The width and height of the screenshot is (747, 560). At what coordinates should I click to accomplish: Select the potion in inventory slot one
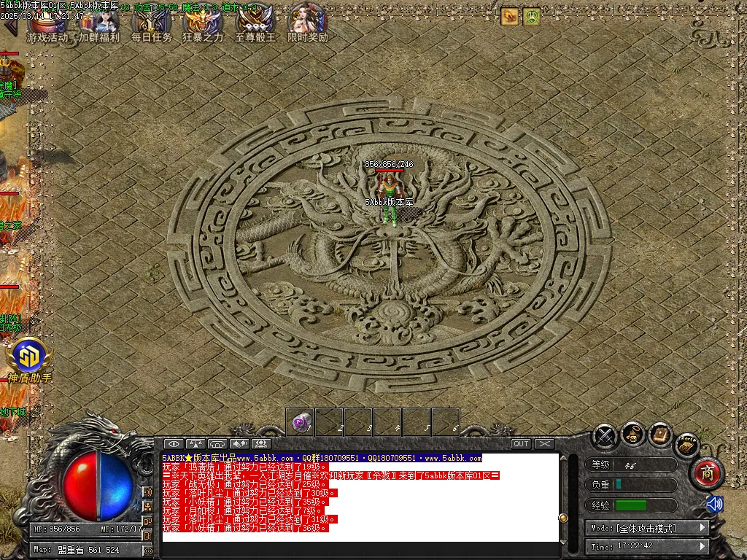[301, 421]
